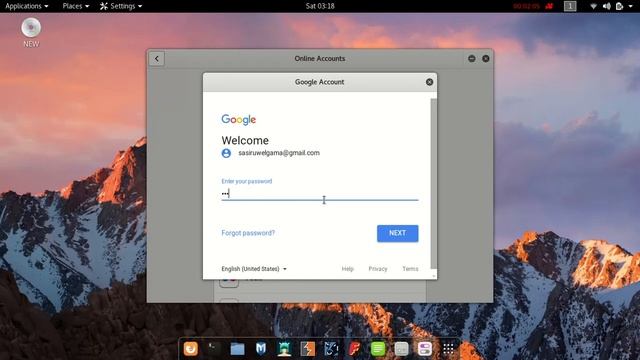Click the battery status indicator
The width and height of the screenshot is (640, 360).
619,6
